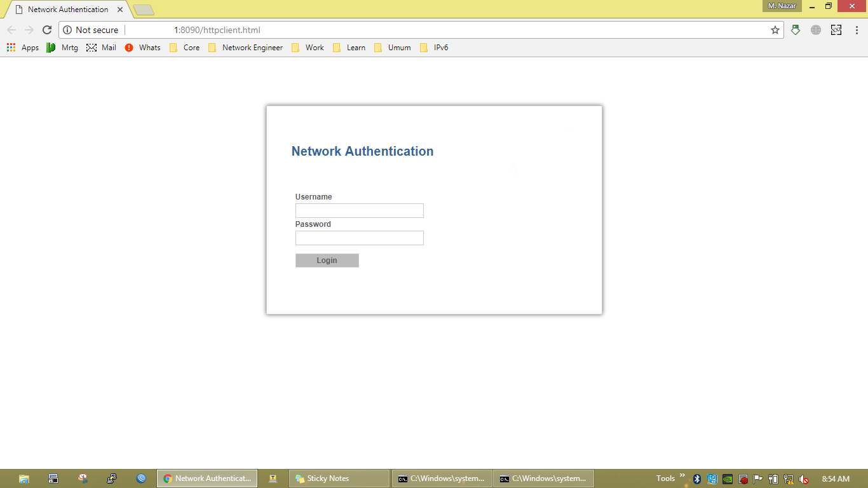The image size is (868, 488).
Task: Click the Bluetooth tray icon
Action: [697, 479]
